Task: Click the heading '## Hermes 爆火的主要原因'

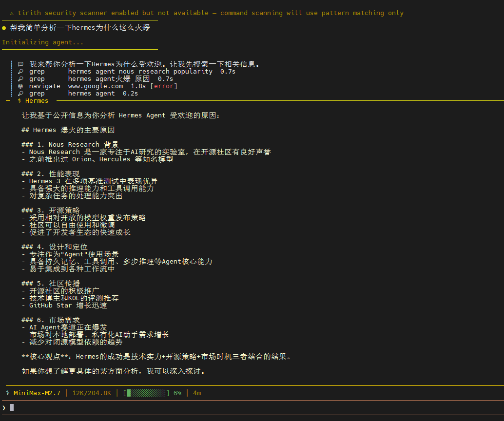Action: [x=68, y=130]
